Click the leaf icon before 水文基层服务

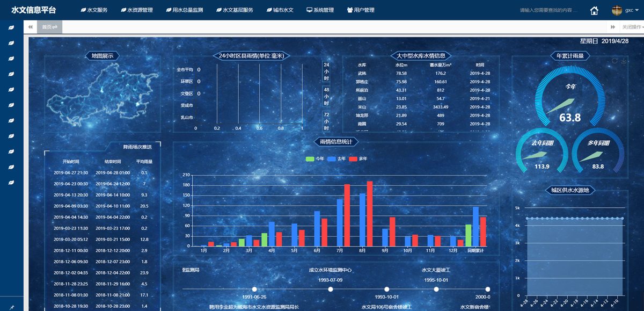click(219, 10)
